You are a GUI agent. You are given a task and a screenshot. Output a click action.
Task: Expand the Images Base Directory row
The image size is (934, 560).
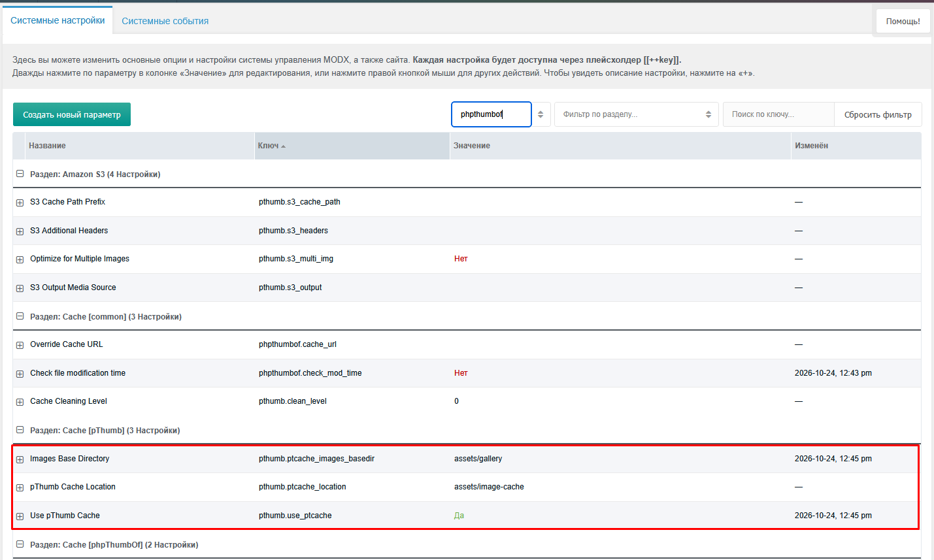(20, 459)
